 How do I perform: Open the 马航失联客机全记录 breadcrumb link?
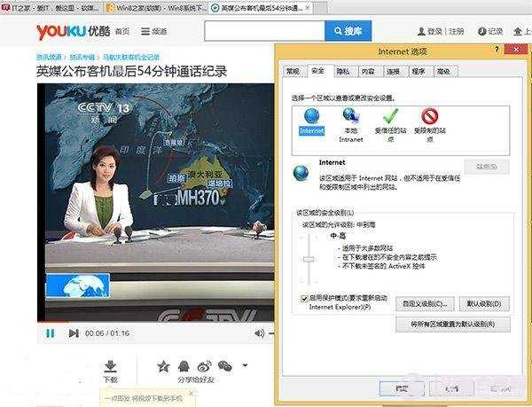(131, 57)
